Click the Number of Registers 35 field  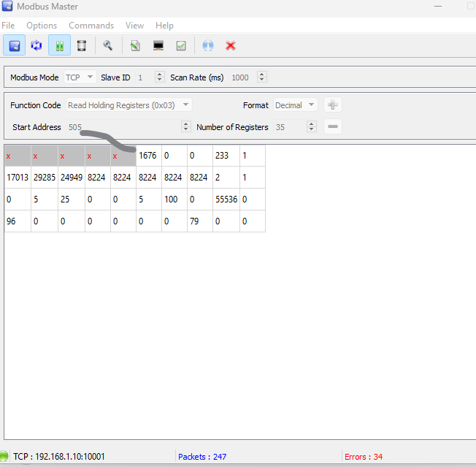(x=290, y=126)
